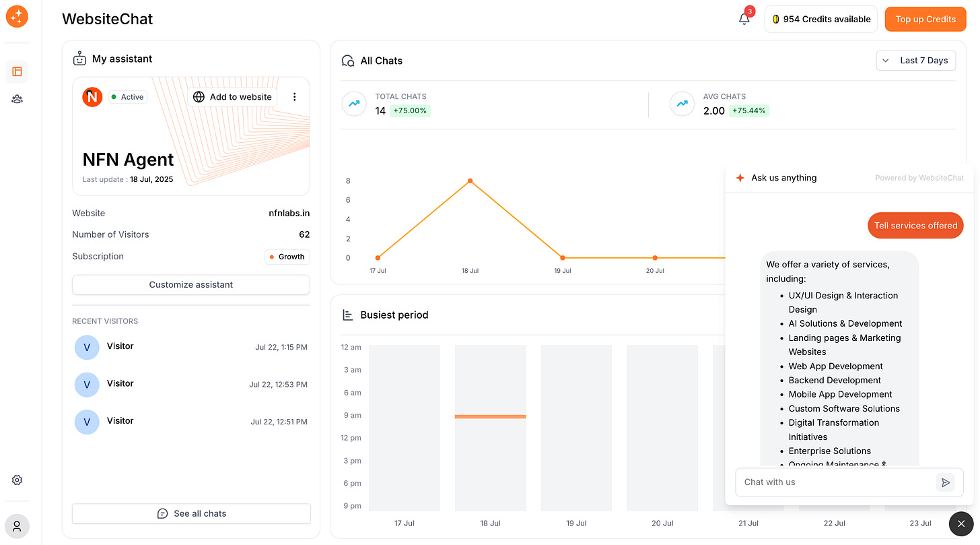
Task: Click the Chat with us input field
Action: tap(836, 482)
